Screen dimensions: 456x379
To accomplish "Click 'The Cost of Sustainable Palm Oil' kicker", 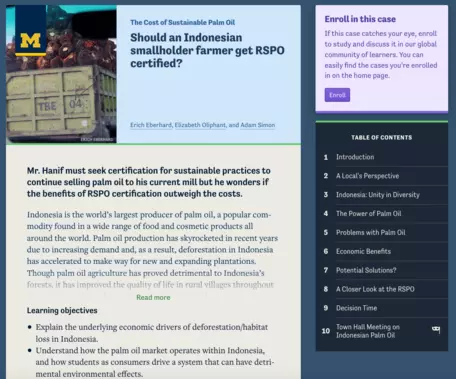I will tap(182, 22).
